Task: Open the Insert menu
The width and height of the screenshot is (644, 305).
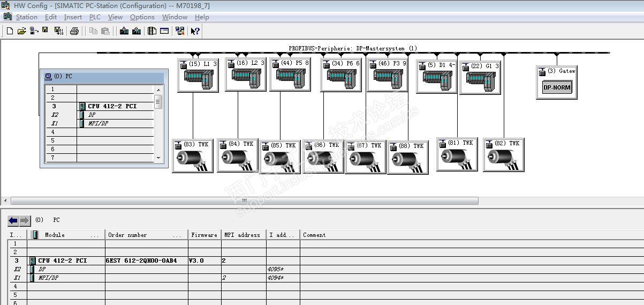Action: click(x=73, y=17)
